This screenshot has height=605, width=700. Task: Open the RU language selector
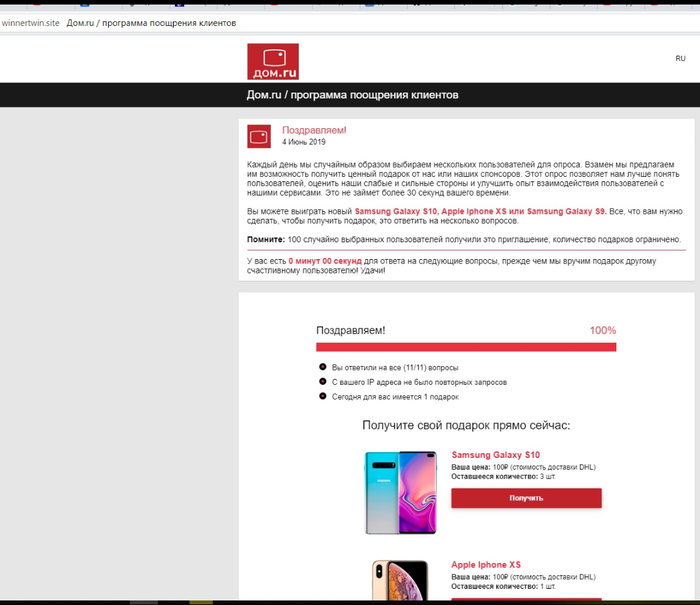[680, 59]
